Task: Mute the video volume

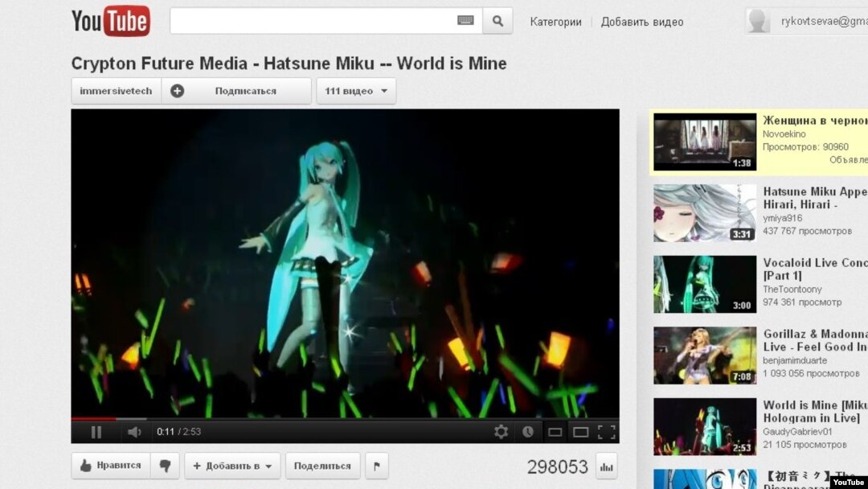Action: coord(134,432)
